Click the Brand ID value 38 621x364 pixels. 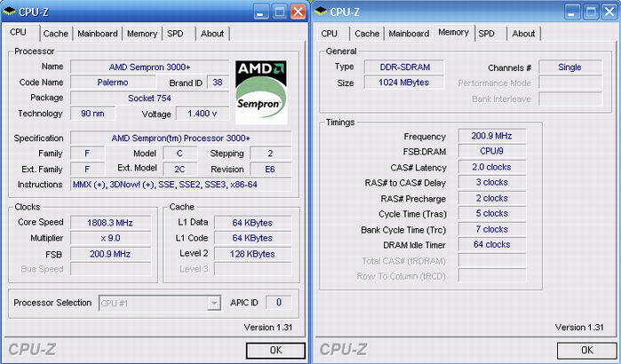[218, 83]
